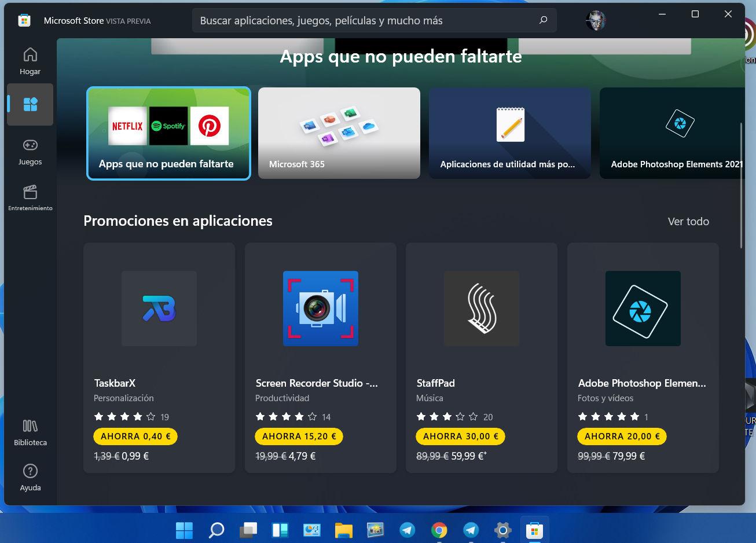Open taskbar Search
756x543 pixels.
pyautogui.click(x=216, y=530)
